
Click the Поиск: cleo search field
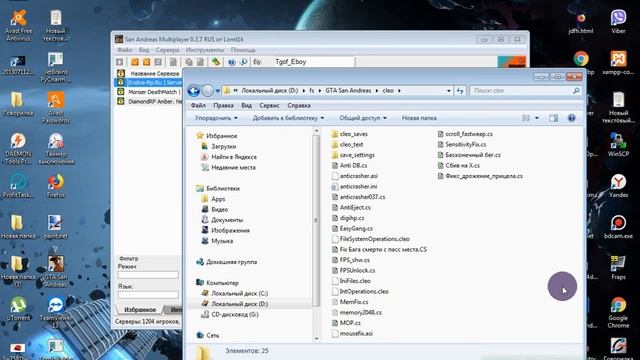525,91
